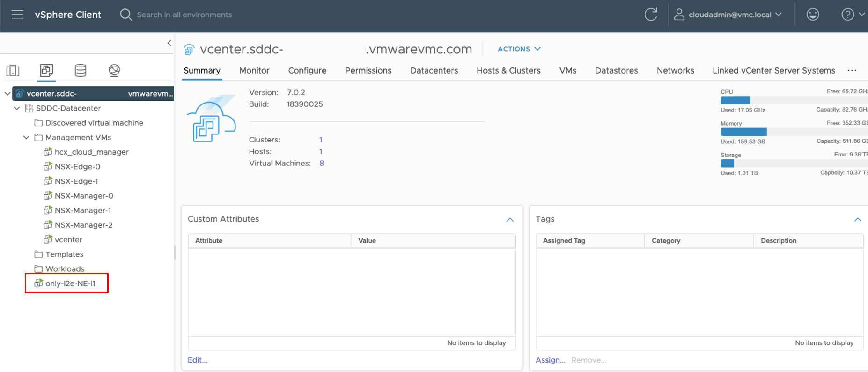Click Edit link under Custom Attributes
868x372 pixels.
click(198, 360)
